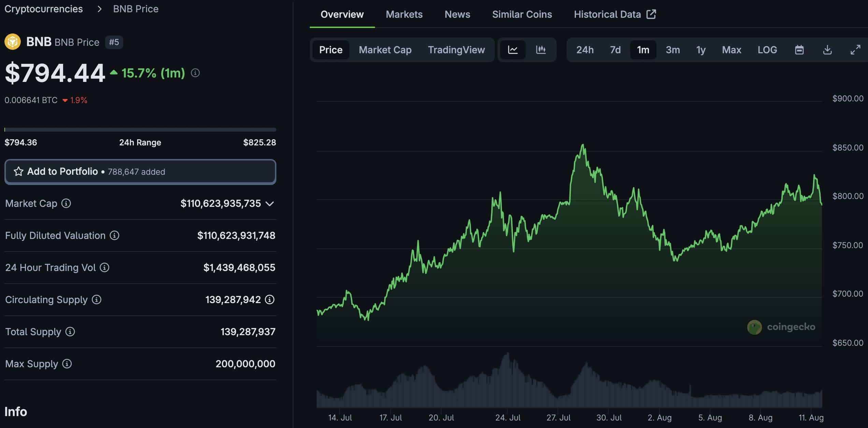Open the calendar date range picker
Image resolution: width=868 pixels, height=428 pixels.
tap(799, 50)
